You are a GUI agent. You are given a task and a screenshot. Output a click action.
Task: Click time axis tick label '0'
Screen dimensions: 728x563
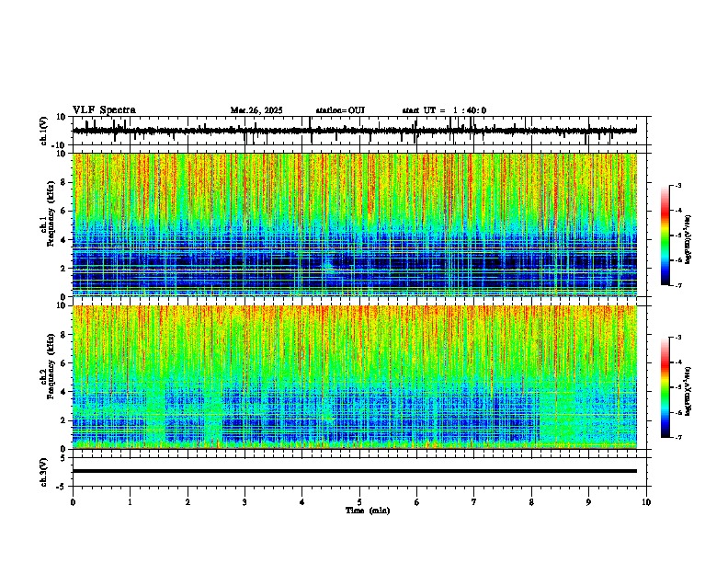pyautogui.click(x=73, y=502)
